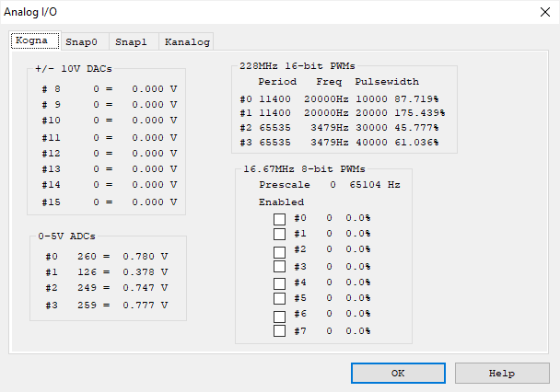Enable 8-bit PWM #7 checkbox
Image resolution: width=560 pixels, height=392 pixels.
pyautogui.click(x=280, y=331)
